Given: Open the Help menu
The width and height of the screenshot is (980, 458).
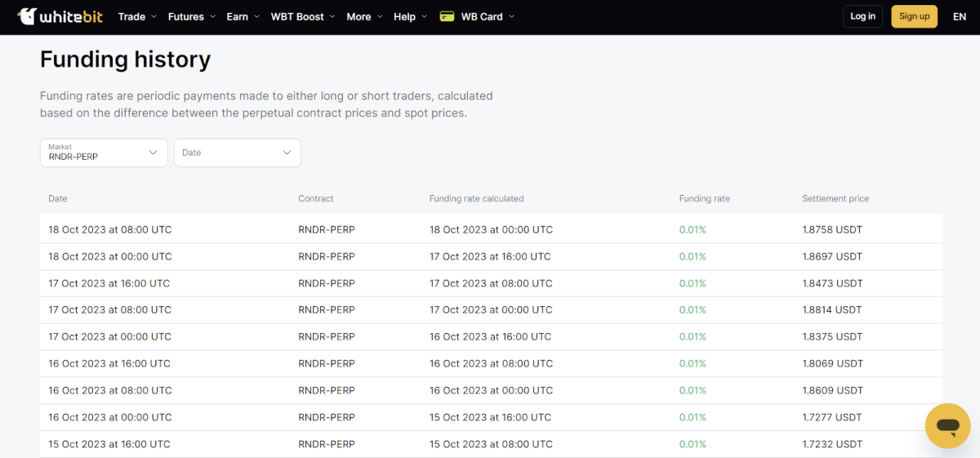Looking at the screenshot, I should [x=410, y=16].
